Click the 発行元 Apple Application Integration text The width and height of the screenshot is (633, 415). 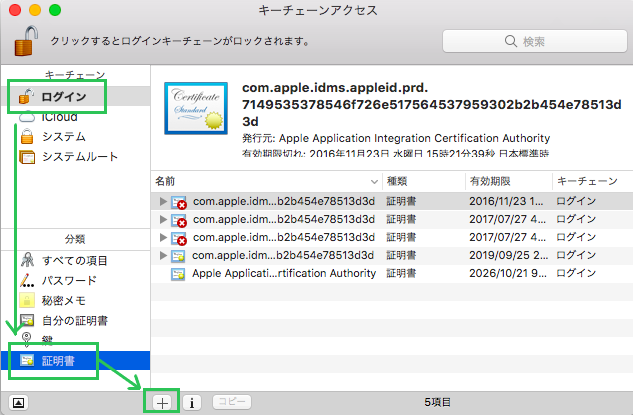pos(396,138)
